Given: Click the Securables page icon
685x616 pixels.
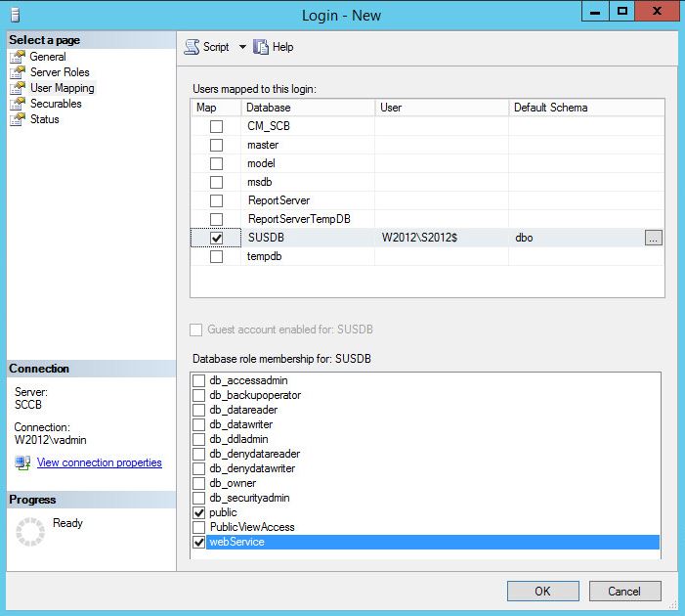Looking at the screenshot, I should coord(18,104).
